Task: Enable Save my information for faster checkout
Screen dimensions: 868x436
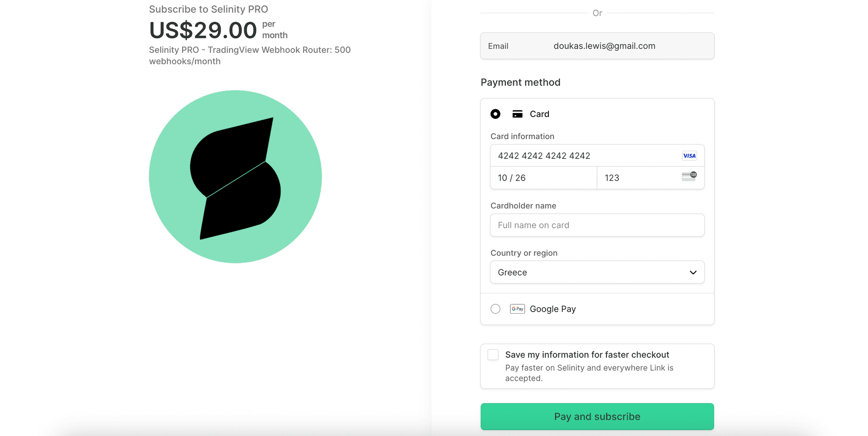Action: coord(493,355)
